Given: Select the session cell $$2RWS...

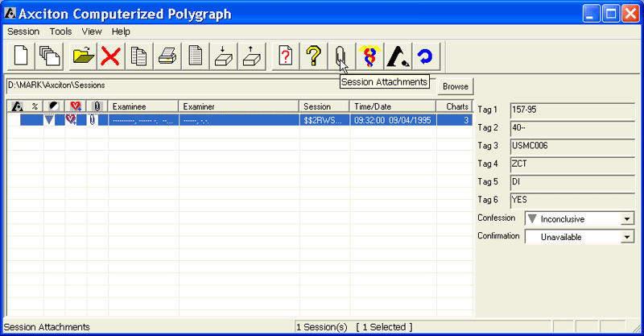Looking at the screenshot, I should (324, 120).
